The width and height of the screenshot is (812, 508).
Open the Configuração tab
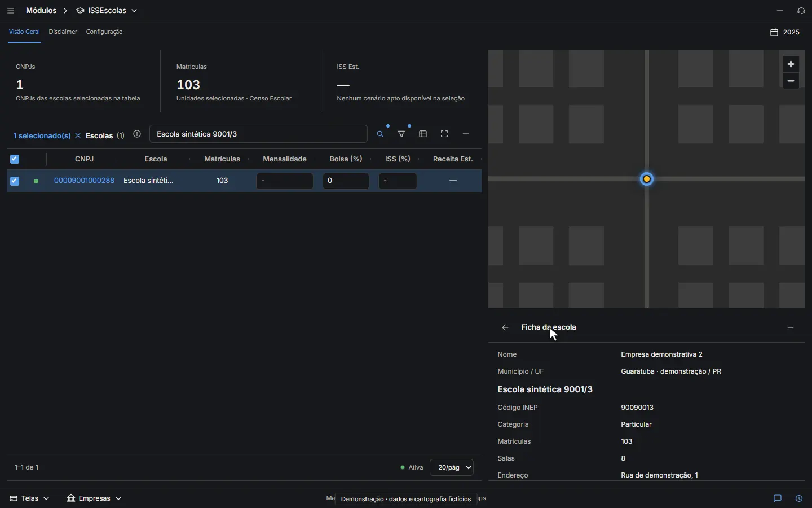click(x=104, y=32)
